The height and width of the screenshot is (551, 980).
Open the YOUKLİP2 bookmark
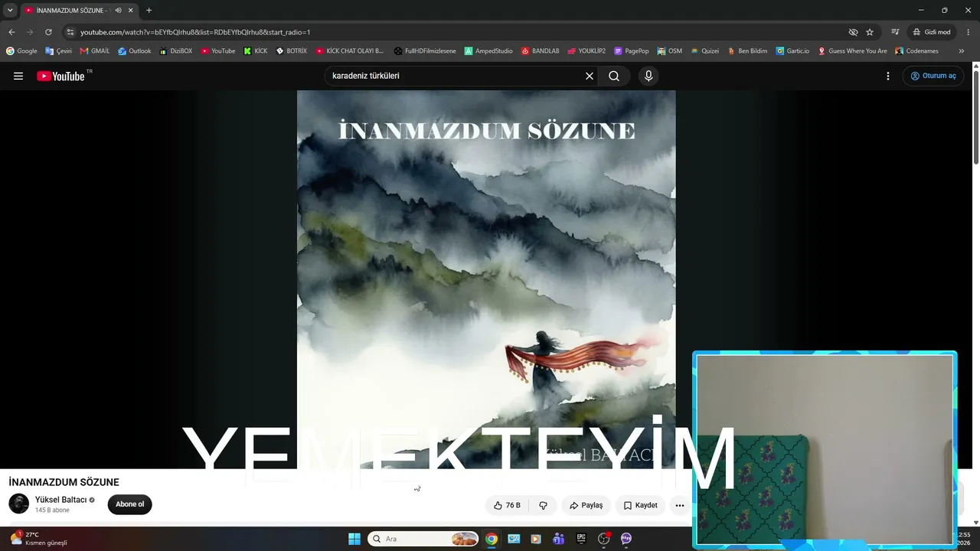[586, 51]
